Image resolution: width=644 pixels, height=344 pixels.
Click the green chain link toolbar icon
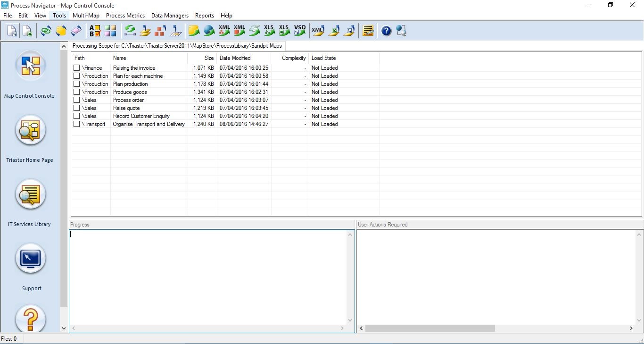[x=45, y=31]
